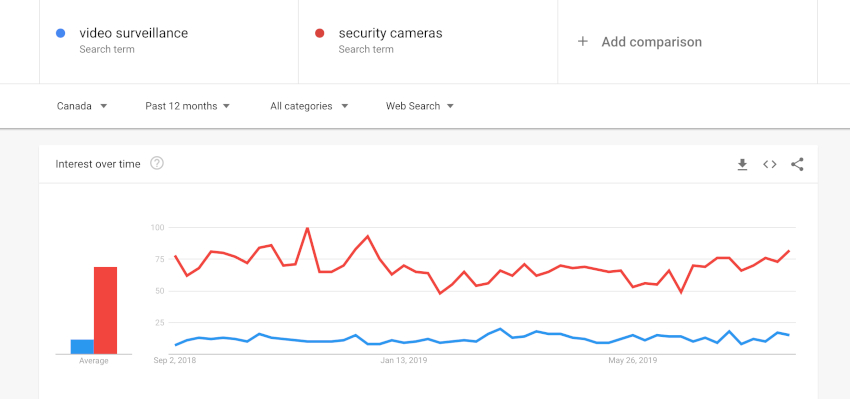Screen dimensions: 850x399
Task: Add comparison term
Action: pos(651,42)
